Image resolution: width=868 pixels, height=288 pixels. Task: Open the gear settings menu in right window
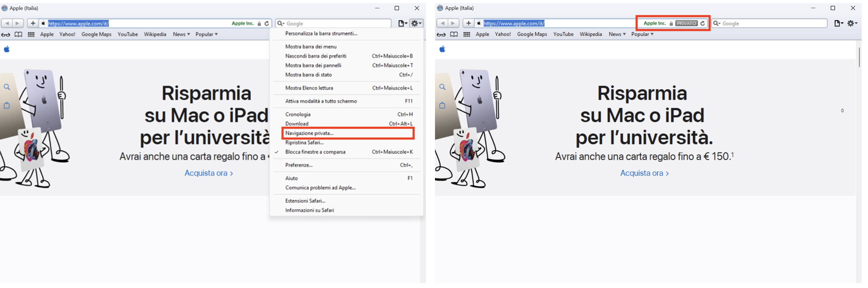(852, 23)
